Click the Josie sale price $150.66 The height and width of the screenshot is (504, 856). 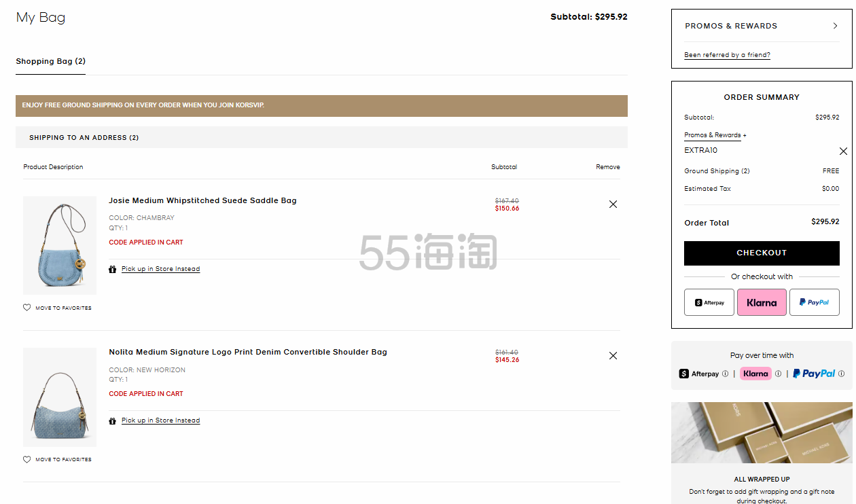coord(507,209)
